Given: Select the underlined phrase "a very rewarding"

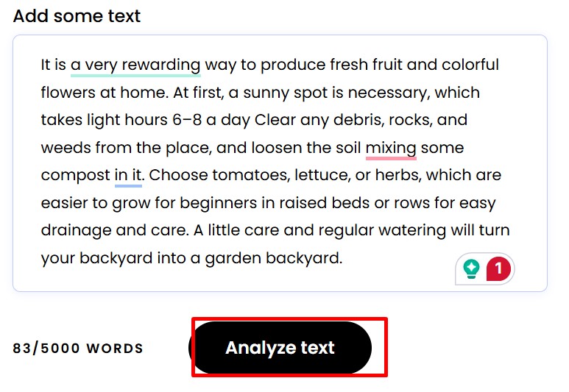Looking at the screenshot, I should pyautogui.click(x=135, y=65).
